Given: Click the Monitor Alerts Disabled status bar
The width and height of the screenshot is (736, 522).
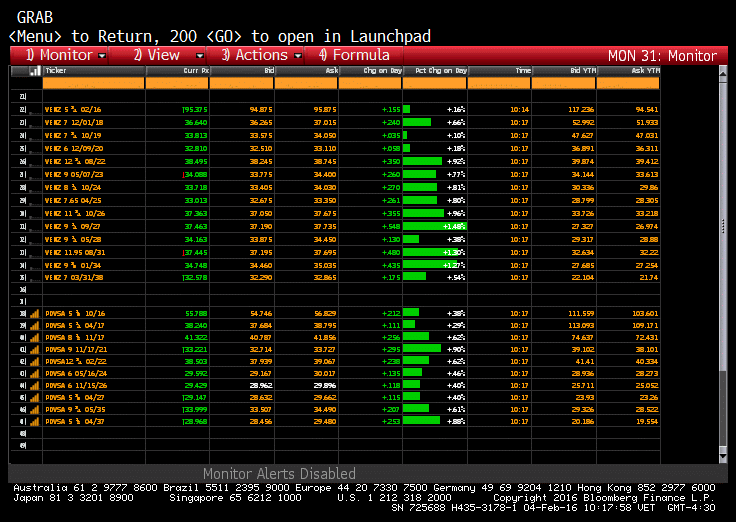Looking at the screenshot, I should tap(368, 473).
